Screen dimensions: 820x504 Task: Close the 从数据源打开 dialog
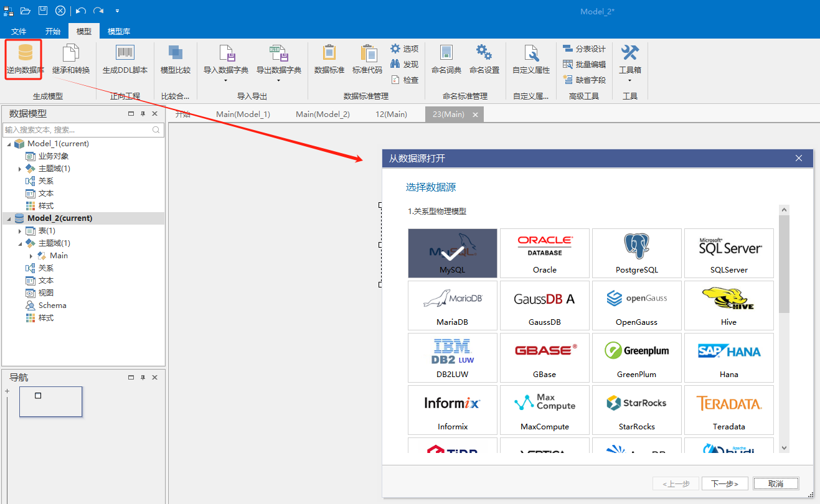799,158
